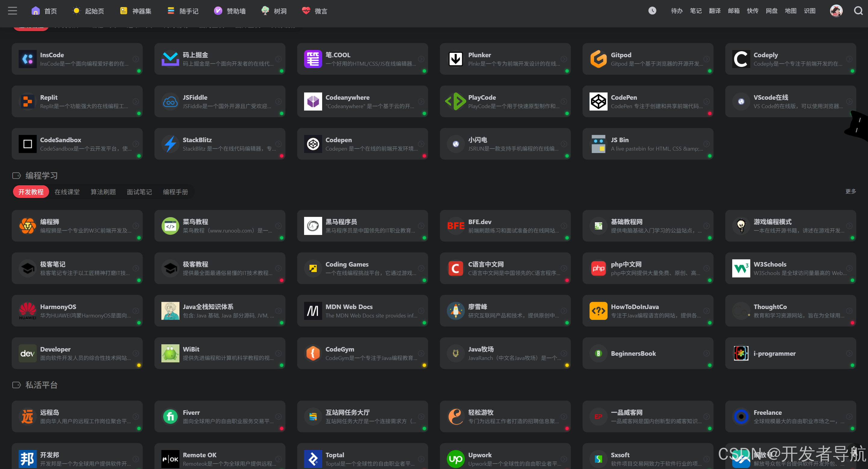
Task: Select the 开发教程 tab
Action: 31,192
